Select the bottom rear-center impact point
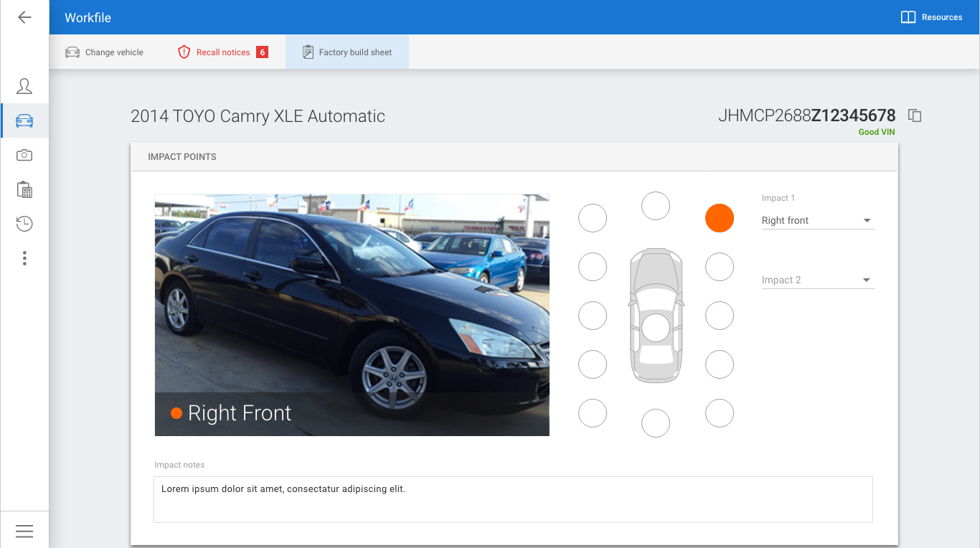The height and width of the screenshot is (548, 980). (x=655, y=422)
